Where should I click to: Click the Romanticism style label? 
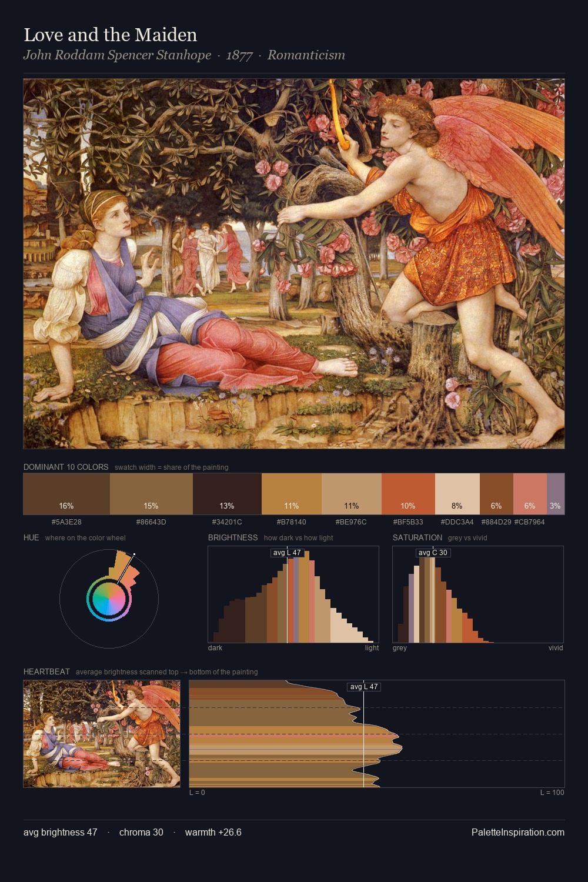coord(306,55)
